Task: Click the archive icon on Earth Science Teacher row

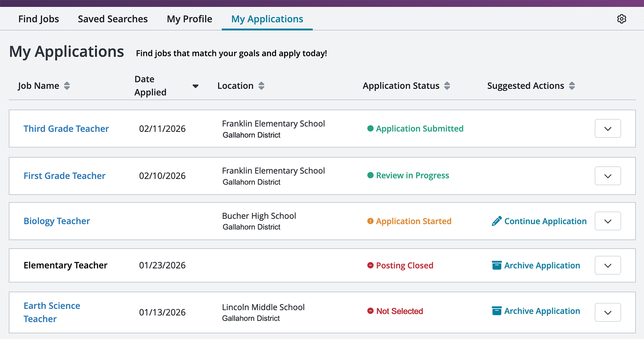Action: pyautogui.click(x=497, y=311)
